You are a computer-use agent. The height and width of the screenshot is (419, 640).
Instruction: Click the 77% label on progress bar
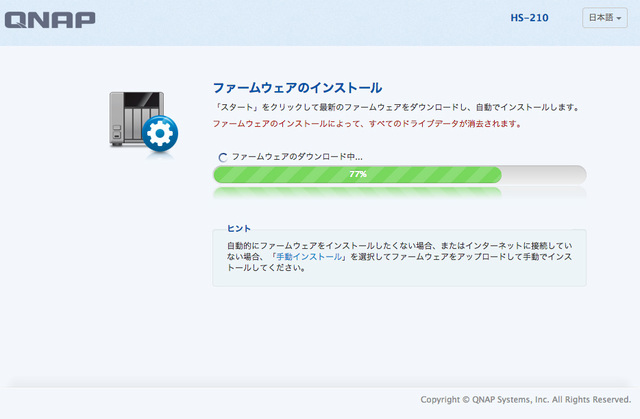[x=357, y=174]
